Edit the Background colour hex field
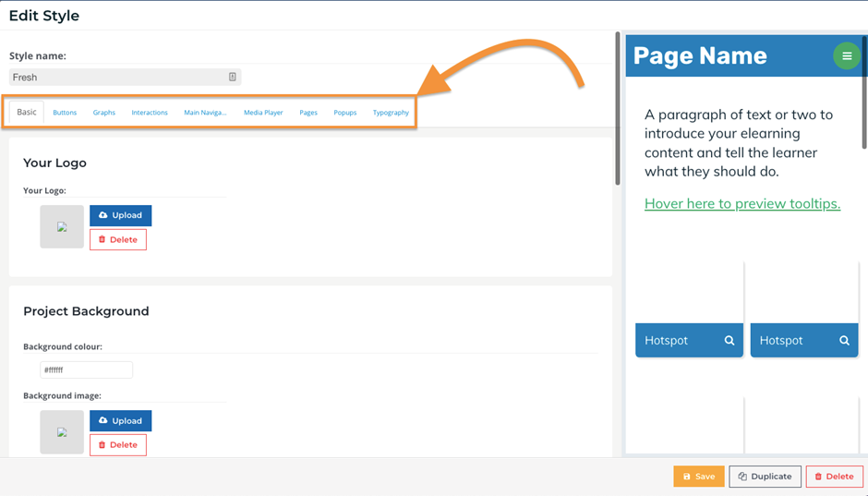 87,369
